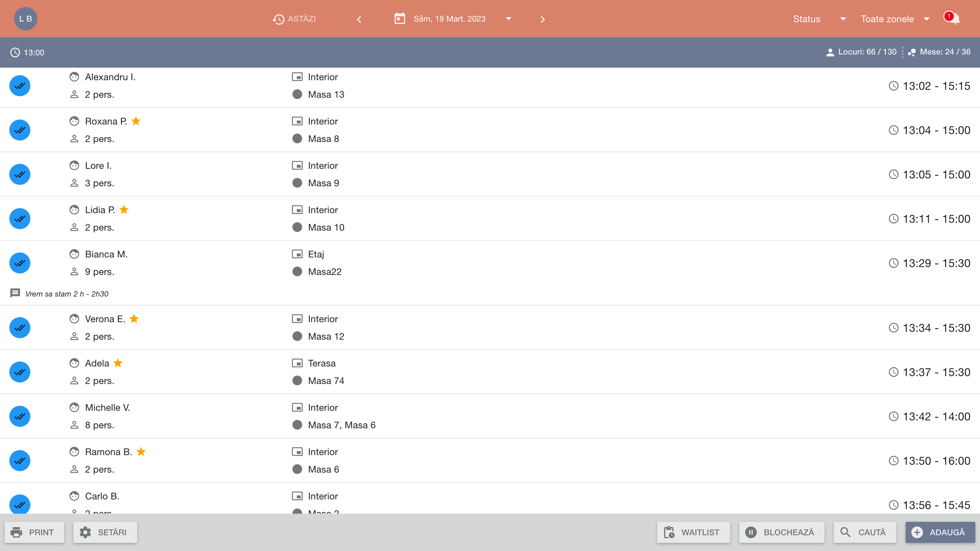This screenshot has height=551, width=980.
Task: Click the 13:00 time slot clock icon
Action: pos(15,52)
